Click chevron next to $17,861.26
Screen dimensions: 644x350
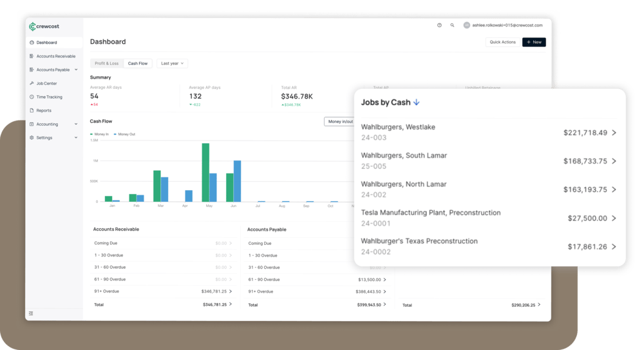click(614, 246)
